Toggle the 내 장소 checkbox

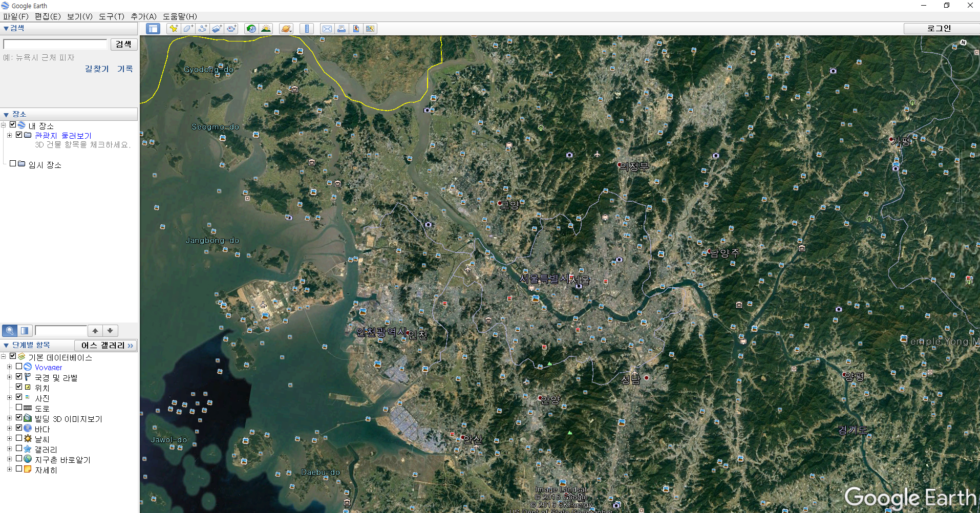13,125
